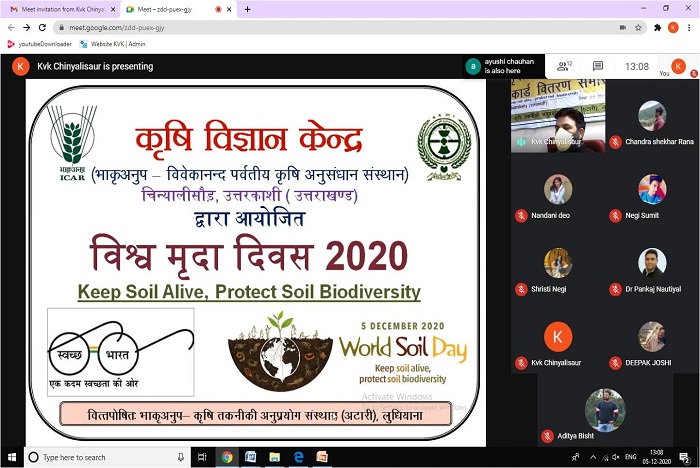Image resolution: width=700 pixels, height=468 pixels.
Task: Click the Chrome icon in taskbar
Action: pyautogui.click(x=227, y=457)
